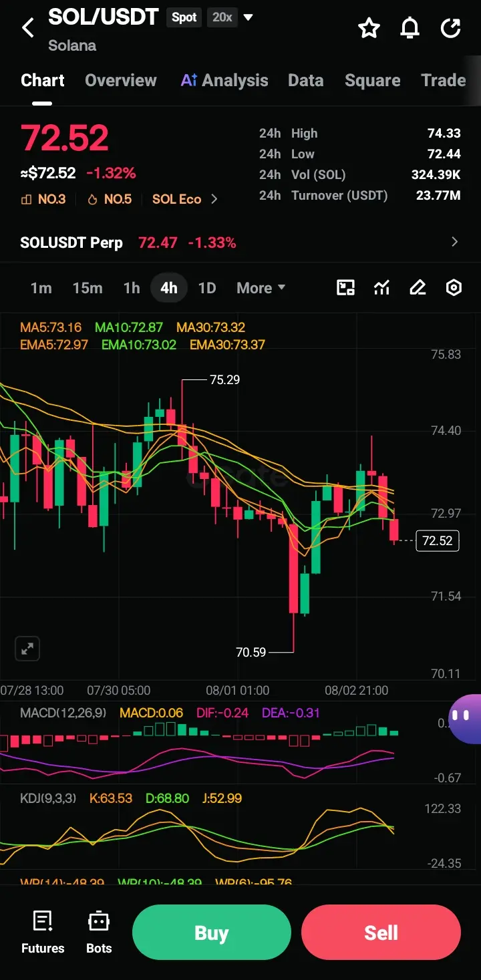
Task: Select the 1m timeframe
Action: click(41, 288)
